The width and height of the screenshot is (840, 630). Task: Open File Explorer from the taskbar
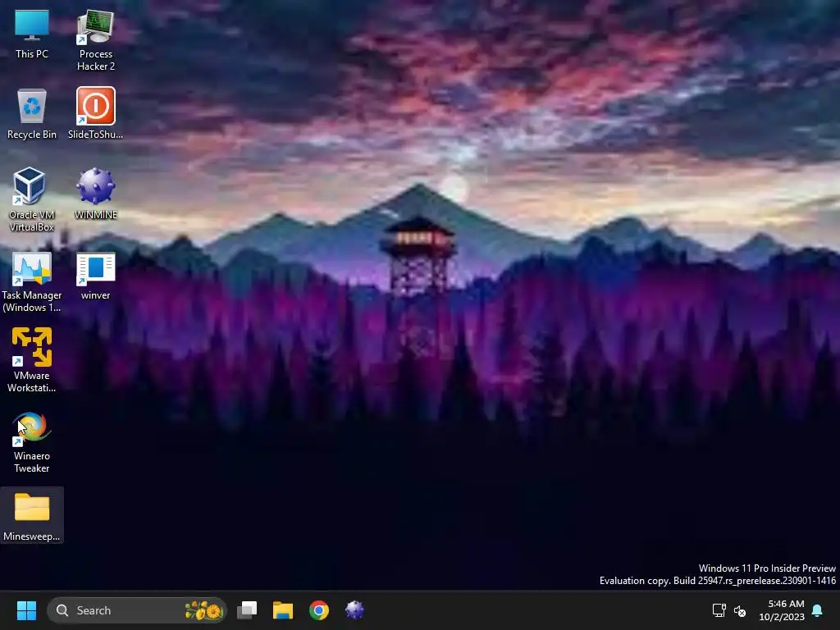click(x=283, y=610)
